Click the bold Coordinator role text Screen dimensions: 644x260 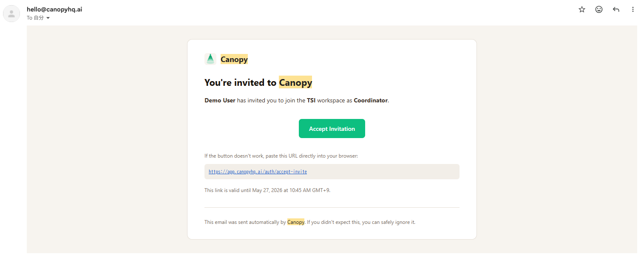[371, 101]
